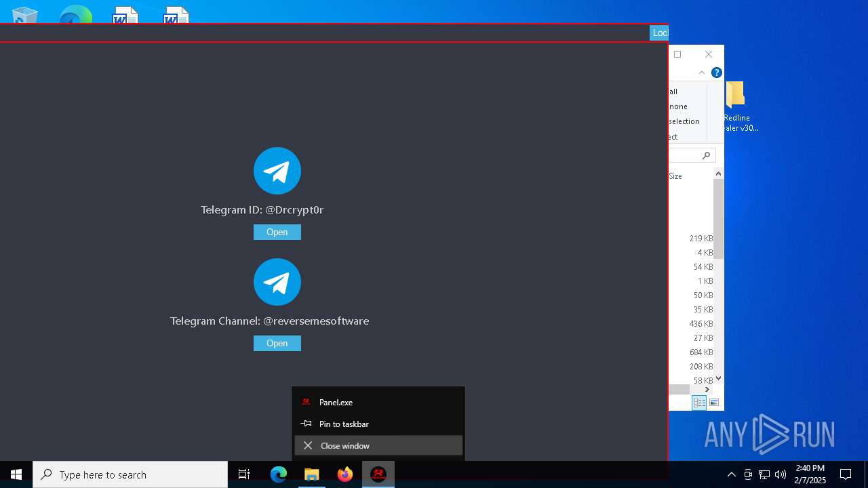The width and height of the screenshot is (868, 488).
Task: Open volume control tray icon
Action: tap(781, 474)
